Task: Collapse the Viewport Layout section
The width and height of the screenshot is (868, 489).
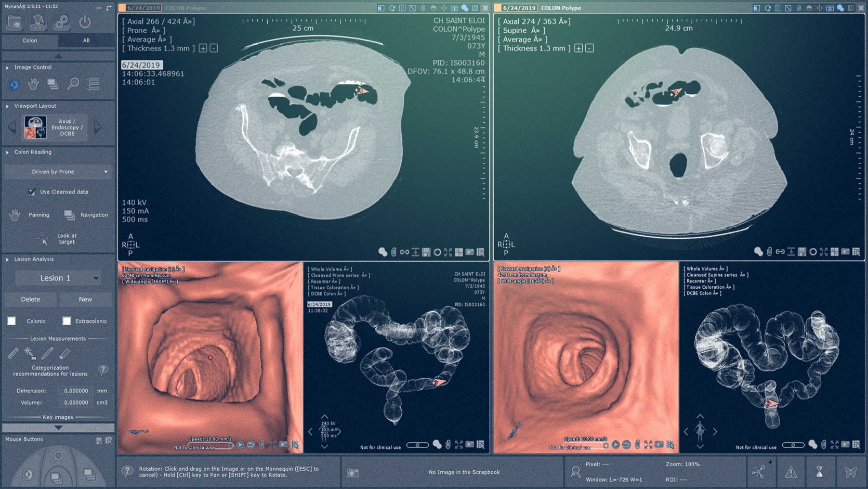Action: 7,106
